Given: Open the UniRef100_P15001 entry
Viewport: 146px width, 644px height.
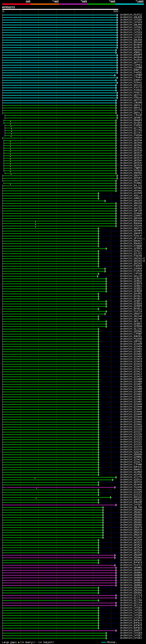Looking at the screenshot, I should (x=131, y=83).
